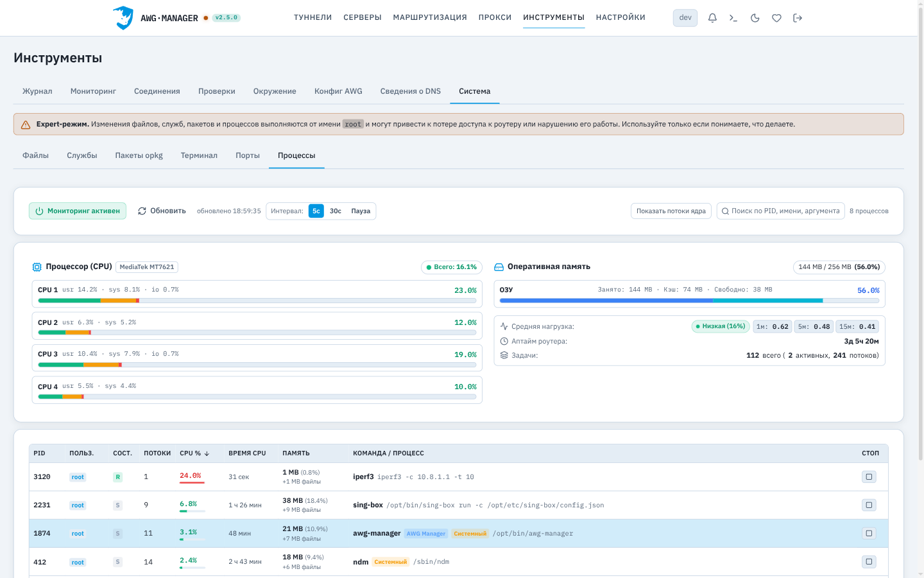Go to МАРШРУТИЗАЦИЯ section
The image size is (924, 578).
point(430,17)
